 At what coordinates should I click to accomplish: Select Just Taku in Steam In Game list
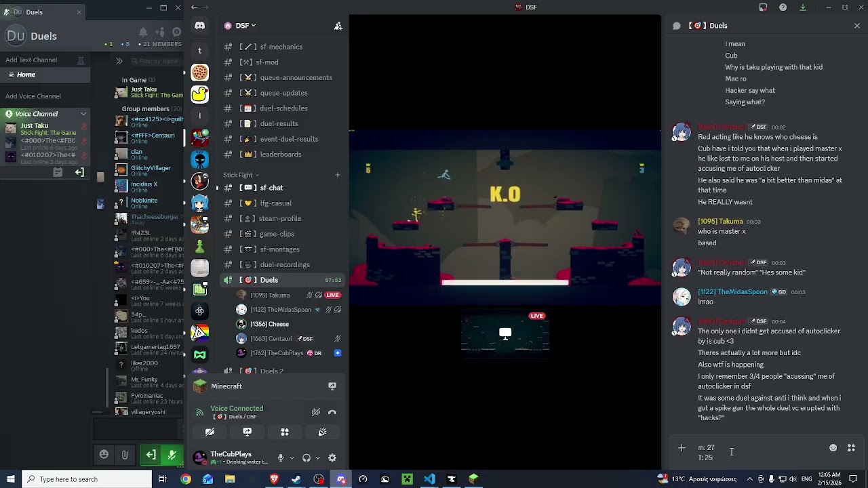pyautogui.click(x=149, y=92)
